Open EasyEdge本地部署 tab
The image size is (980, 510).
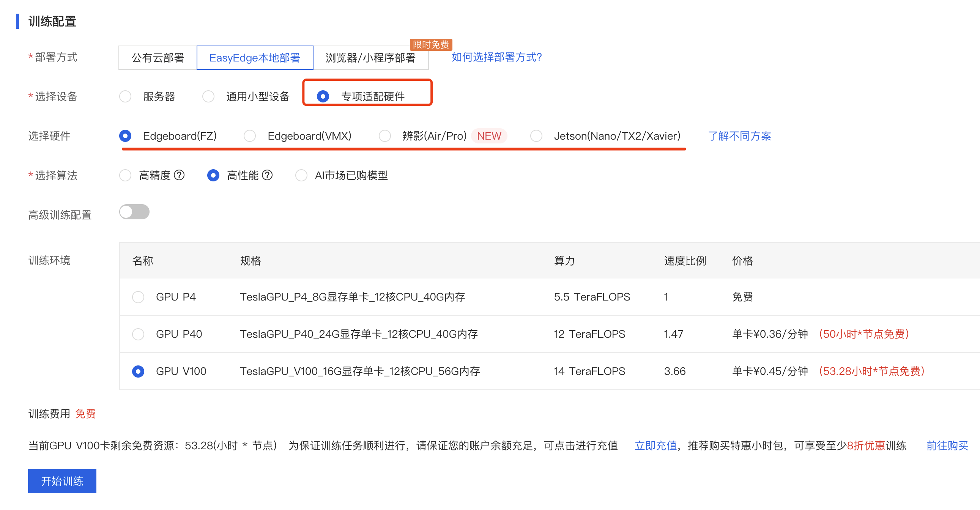tap(255, 58)
